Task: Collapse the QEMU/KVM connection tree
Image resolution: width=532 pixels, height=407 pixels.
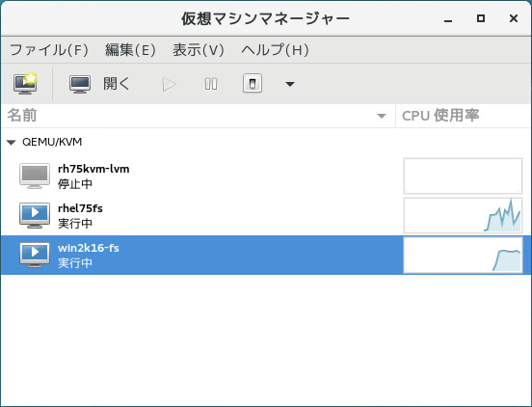Action: 12,142
